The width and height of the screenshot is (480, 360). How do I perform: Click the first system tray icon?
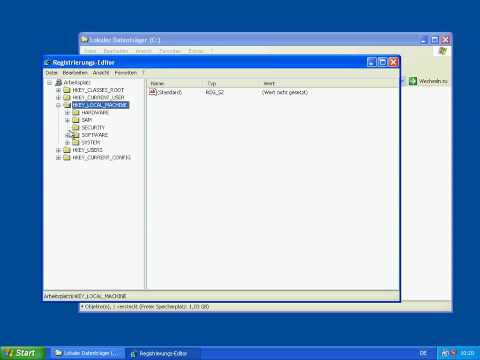coord(445,353)
